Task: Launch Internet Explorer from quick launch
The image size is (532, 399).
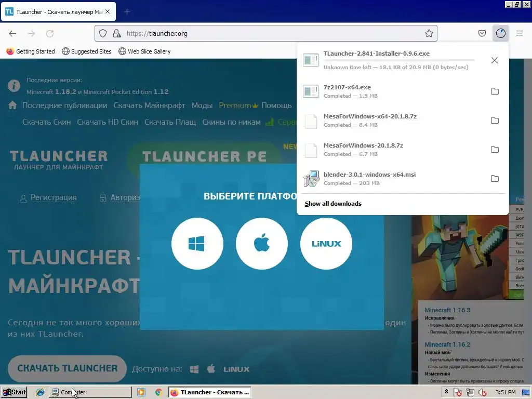Action: [40, 392]
